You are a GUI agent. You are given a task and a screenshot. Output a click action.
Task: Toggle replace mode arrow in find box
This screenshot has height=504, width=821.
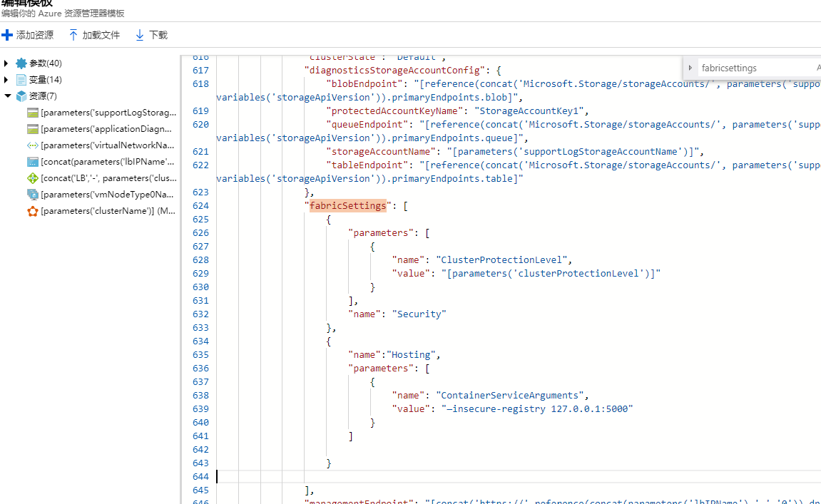690,68
